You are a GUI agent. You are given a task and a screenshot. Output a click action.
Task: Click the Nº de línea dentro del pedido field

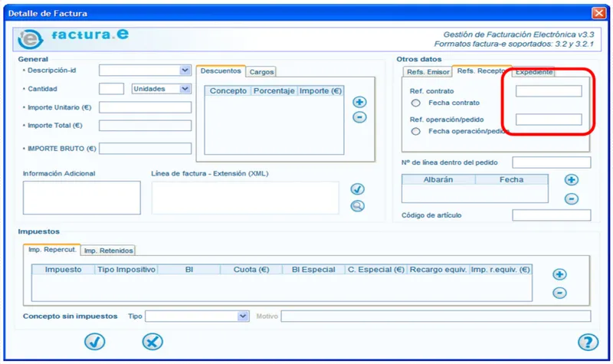(x=552, y=162)
